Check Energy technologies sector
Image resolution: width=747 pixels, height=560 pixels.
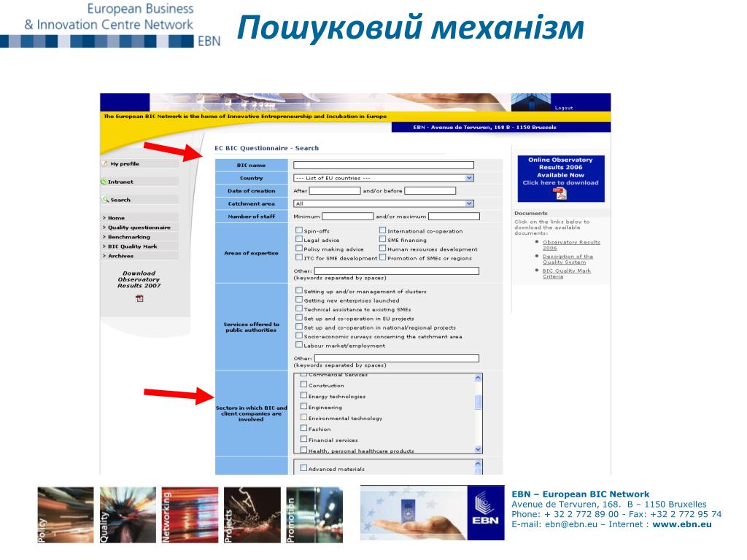(x=303, y=395)
